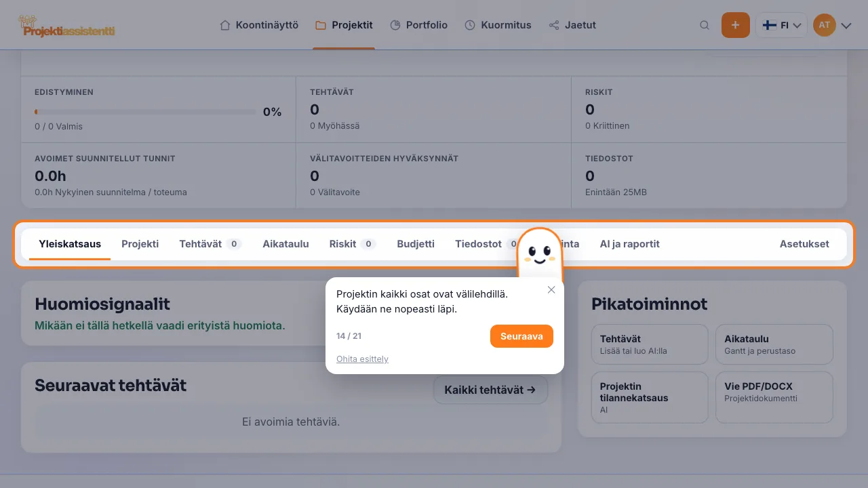Close the tour tooltip with the X
The height and width of the screenshot is (488, 868).
tap(551, 289)
